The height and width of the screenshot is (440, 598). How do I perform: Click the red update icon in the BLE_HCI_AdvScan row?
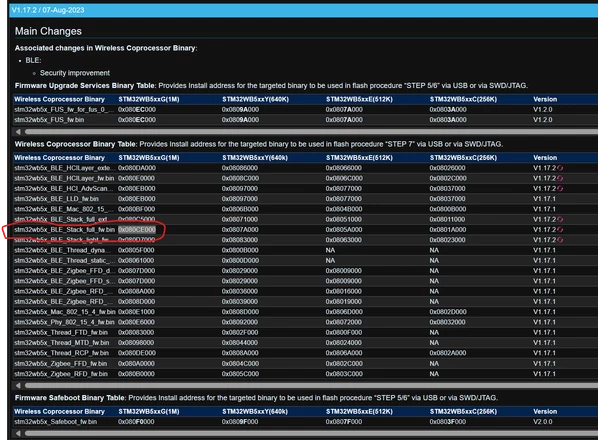(560, 188)
